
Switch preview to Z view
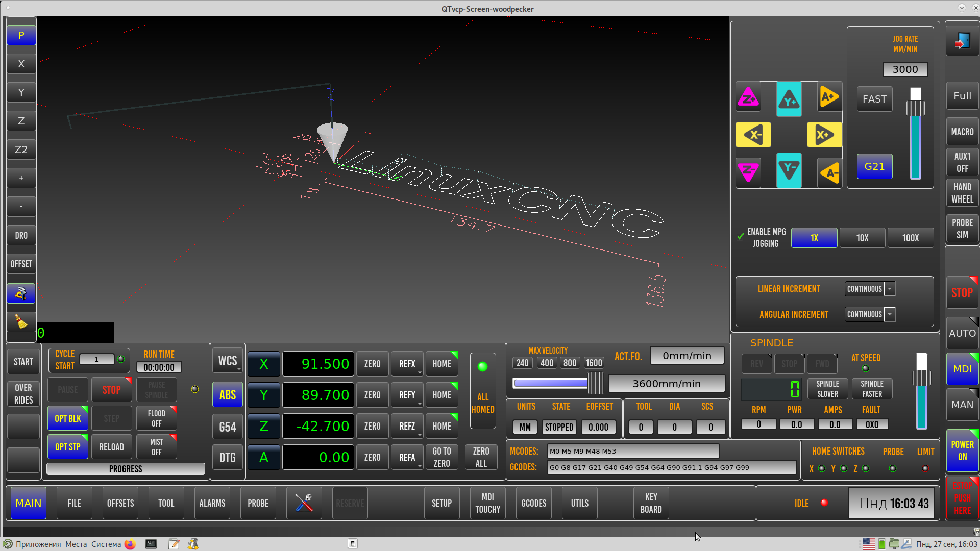(x=21, y=121)
